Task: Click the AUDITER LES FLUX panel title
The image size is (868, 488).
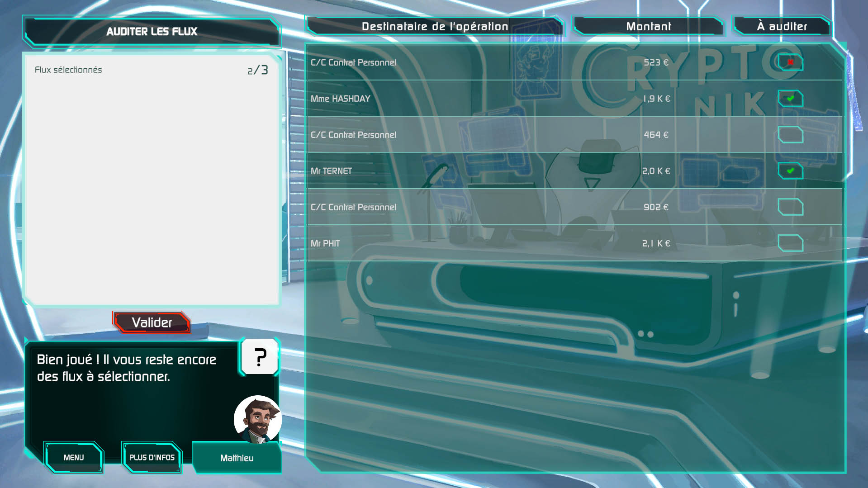Action: pyautogui.click(x=152, y=31)
